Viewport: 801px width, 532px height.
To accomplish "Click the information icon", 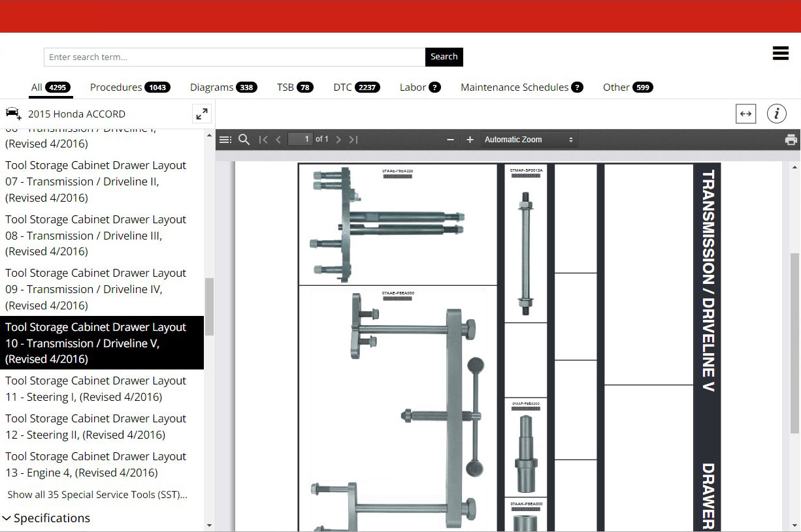I will (x=776, y=114).
